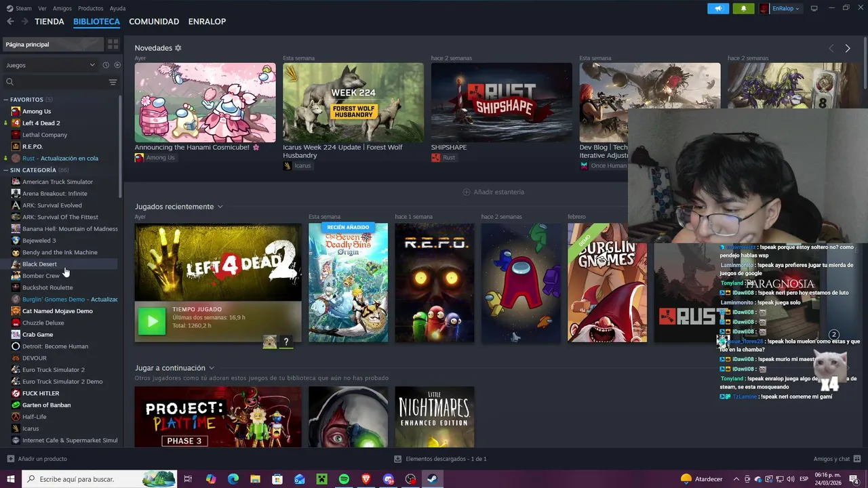Open the Productos menu
Screen dimensions: 868x488
[x=91, y=8]
